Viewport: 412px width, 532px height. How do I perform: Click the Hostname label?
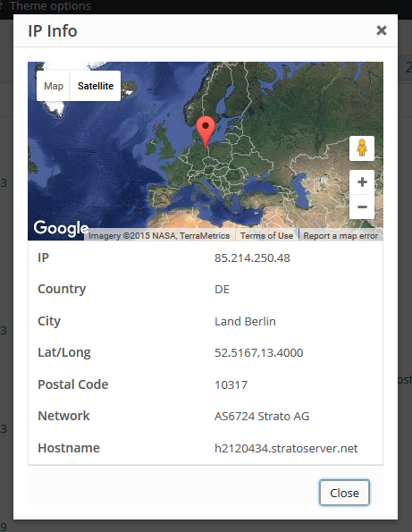click(69, 448)
